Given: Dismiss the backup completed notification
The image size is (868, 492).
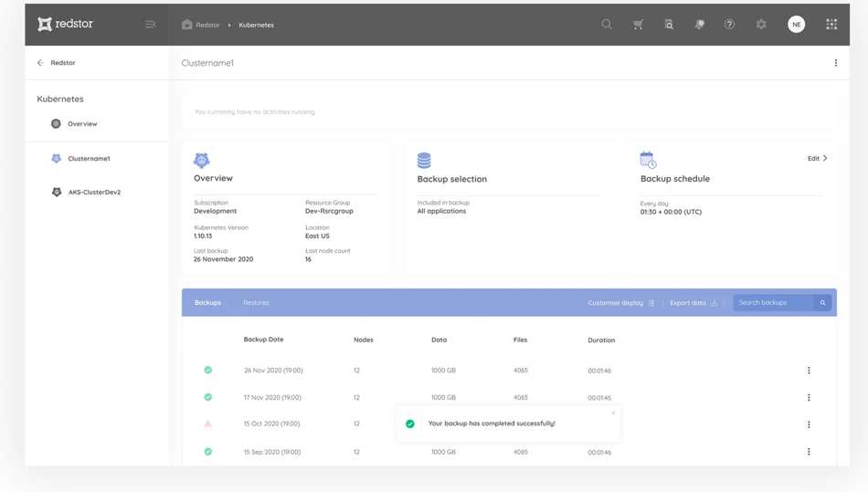Looking at the screenshot, I should pos(613,413).
